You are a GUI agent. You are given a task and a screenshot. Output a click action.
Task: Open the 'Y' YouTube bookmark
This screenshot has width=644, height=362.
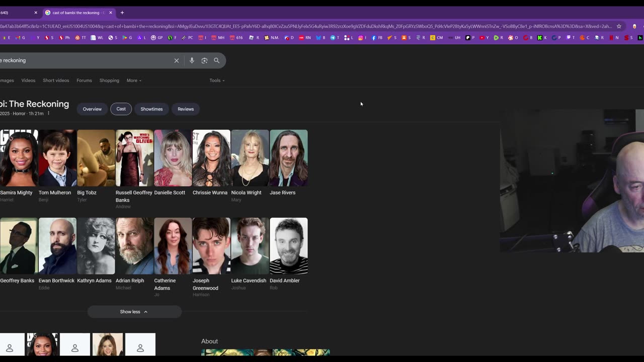click(484, 37)
